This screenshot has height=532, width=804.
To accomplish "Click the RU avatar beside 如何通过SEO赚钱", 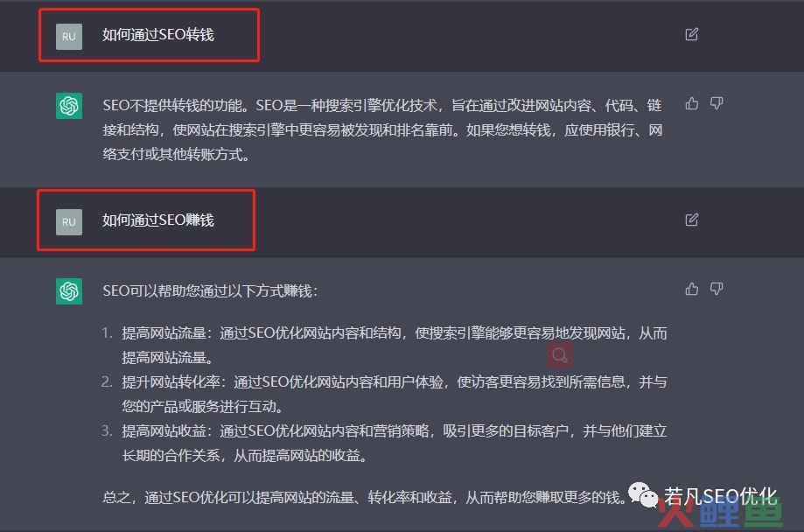I will click(69, 222).
